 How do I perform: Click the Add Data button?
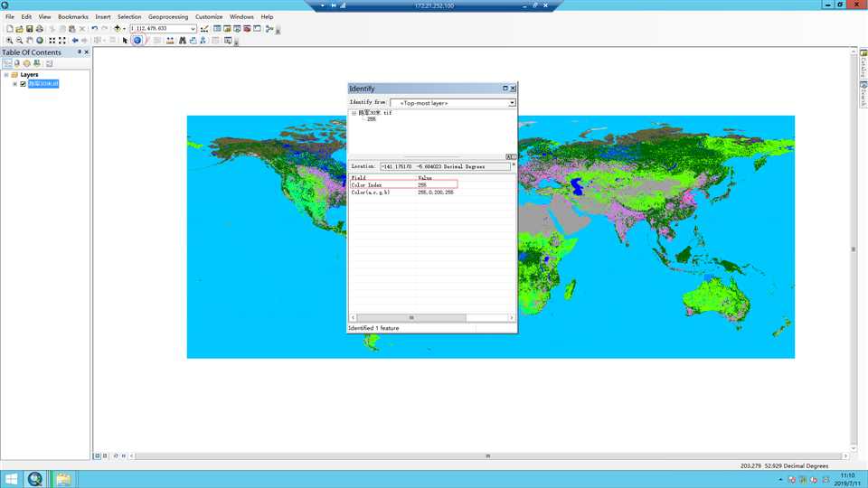(x=117, y=29)
